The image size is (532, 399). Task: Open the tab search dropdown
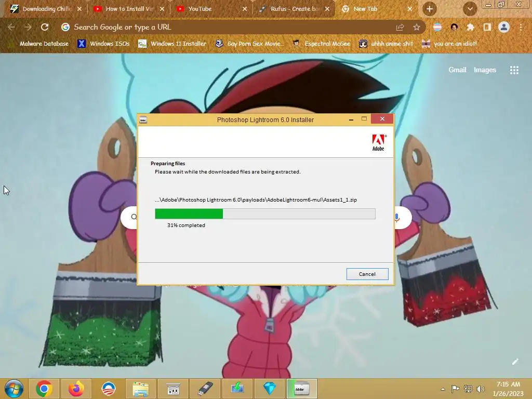coord(470,9)
